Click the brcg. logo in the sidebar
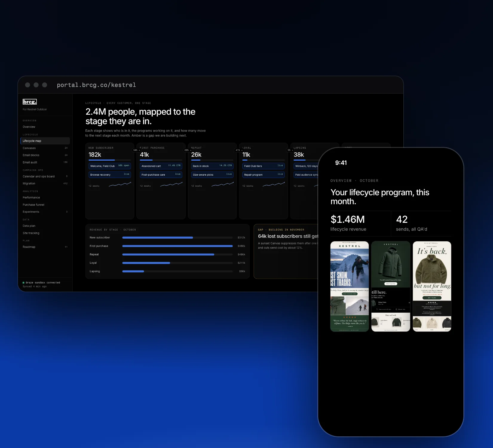 coord(30,102)
